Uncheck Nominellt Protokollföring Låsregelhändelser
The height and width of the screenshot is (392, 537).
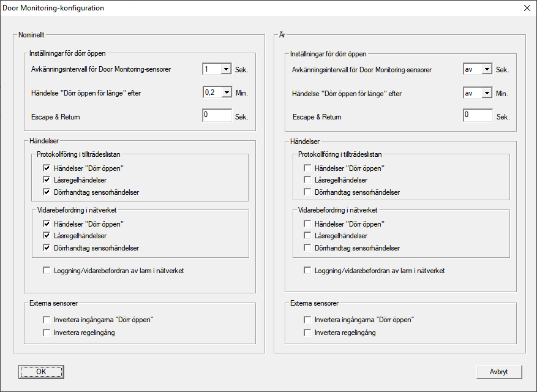[x=47, y=180]
